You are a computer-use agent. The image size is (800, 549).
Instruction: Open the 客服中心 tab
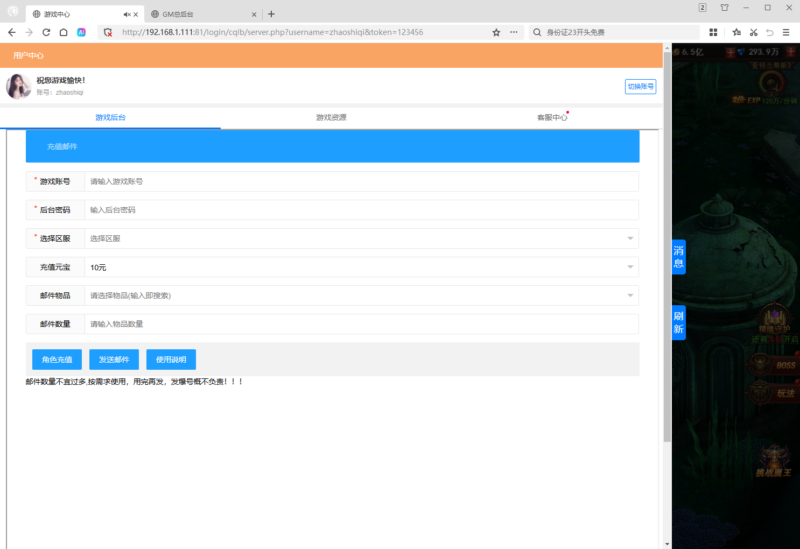click(x=551, y=118)
